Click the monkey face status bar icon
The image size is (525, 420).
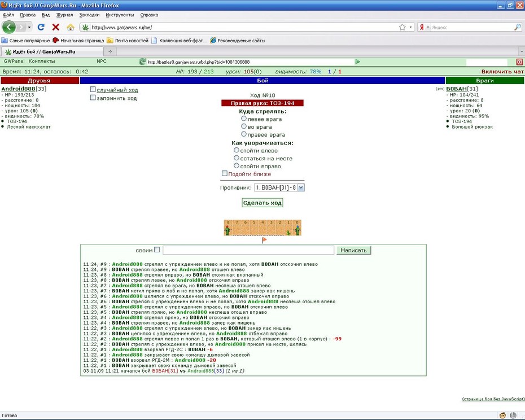pyautogui.click(x=502, y=415)
